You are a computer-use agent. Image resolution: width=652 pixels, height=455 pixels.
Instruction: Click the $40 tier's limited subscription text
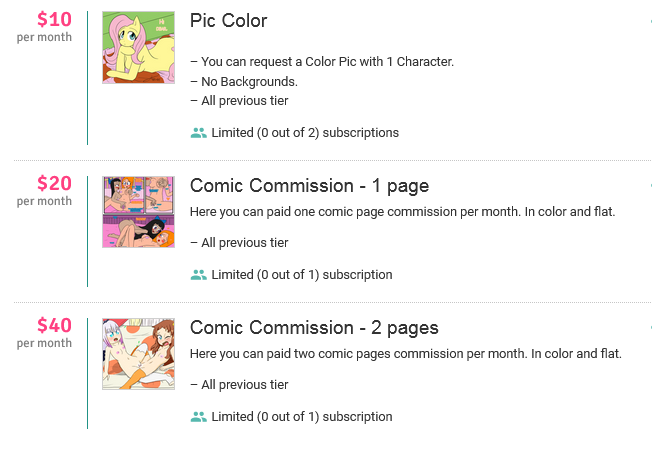pos(302,417)
